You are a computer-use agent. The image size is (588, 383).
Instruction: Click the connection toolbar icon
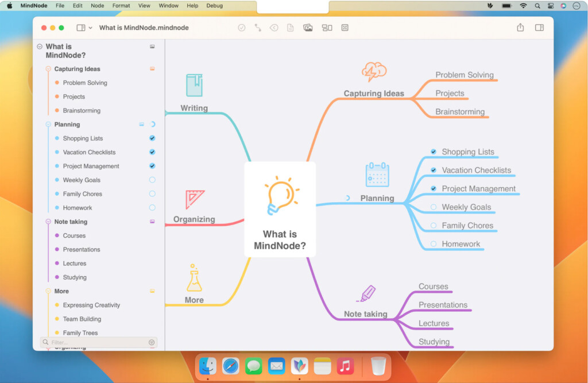258,28
